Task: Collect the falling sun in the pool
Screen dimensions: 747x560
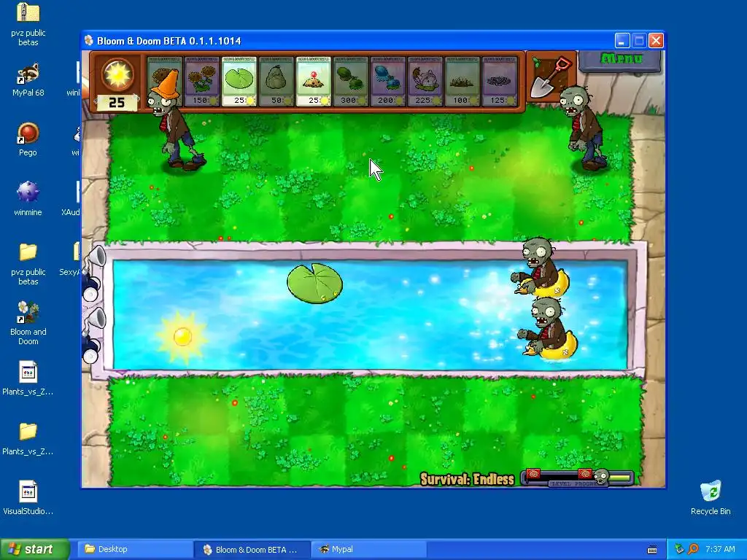Action: click(x=182, y=336)
